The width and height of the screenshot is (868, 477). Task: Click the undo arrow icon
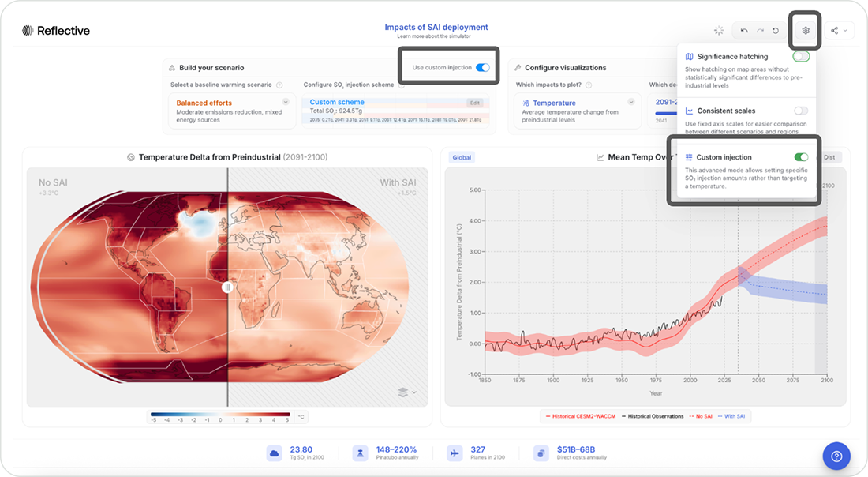coord(744,31)
